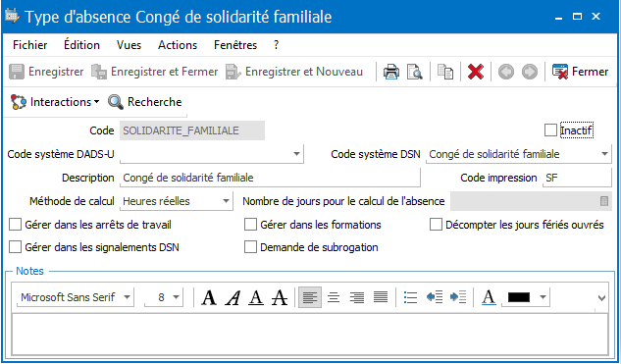Click the printer icon in toolbar
Viewport: 621px width, 364px height.
[390, 72]
